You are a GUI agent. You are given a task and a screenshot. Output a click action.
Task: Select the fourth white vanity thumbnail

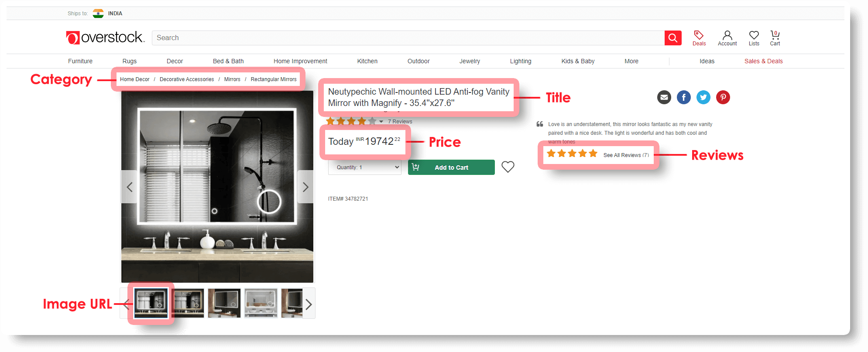click(x=261, y=303)
